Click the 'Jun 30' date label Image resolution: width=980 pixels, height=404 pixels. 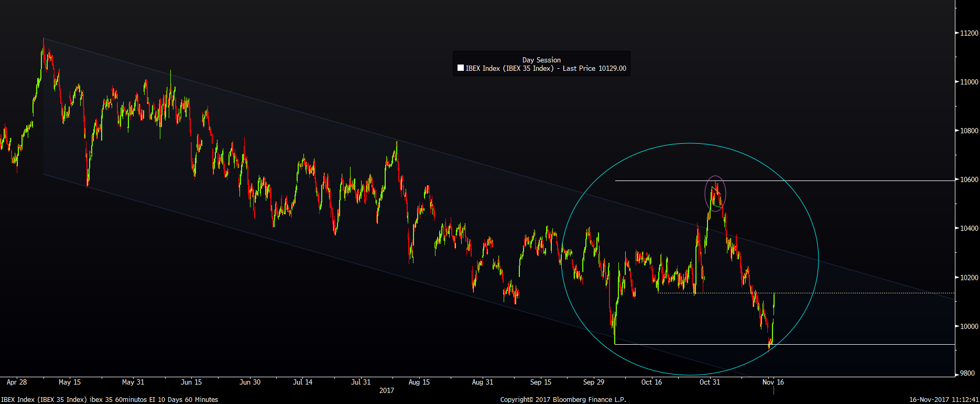pyautogui.click(x=250, y=382)
